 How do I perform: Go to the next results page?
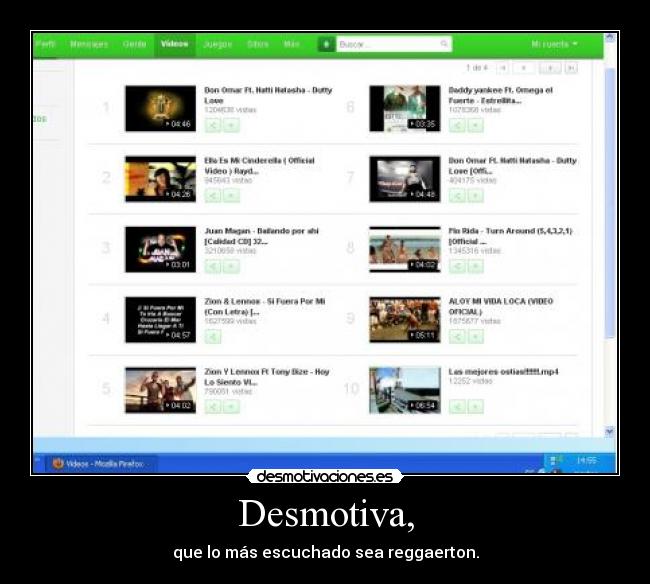(550, 68)
